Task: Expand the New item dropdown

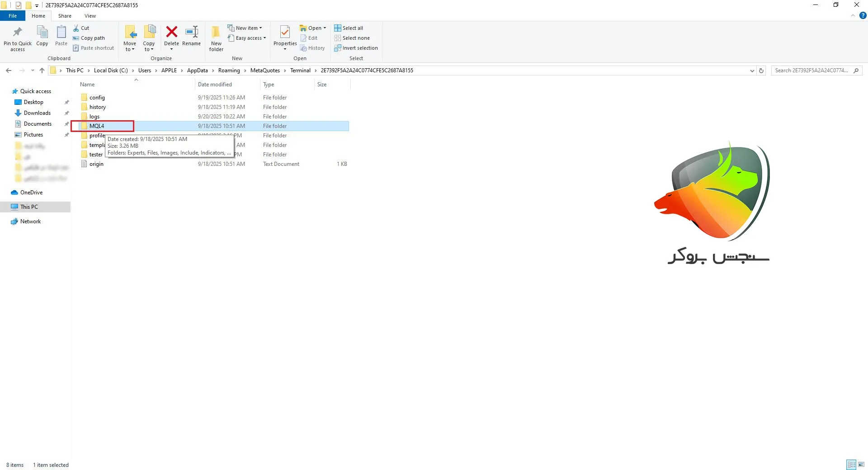Action: tap(245, 28)
